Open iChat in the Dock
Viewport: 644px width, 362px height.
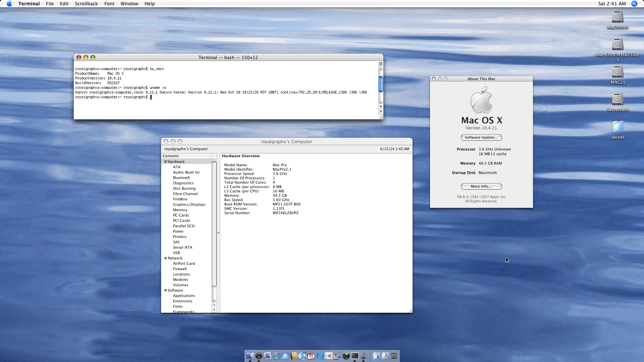pos(285,356)
